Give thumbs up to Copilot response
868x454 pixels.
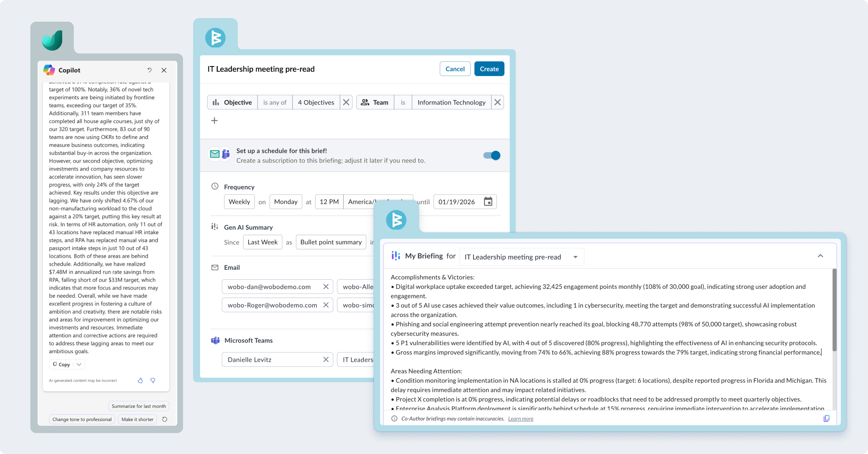(140, 380)
